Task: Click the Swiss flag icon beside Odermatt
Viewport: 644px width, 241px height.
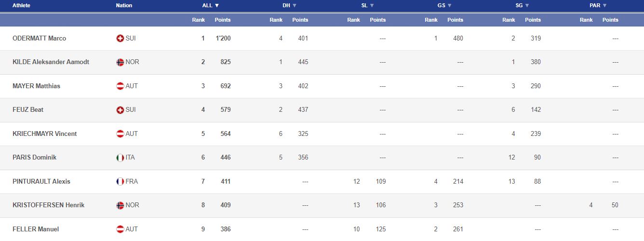Action: pos(120,39)
